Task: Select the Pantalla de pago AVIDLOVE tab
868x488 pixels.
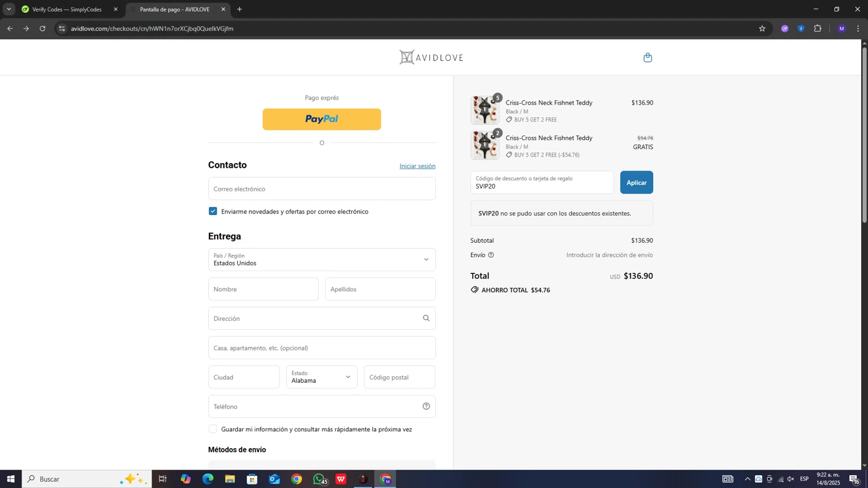Action: [x=175, y=9]
